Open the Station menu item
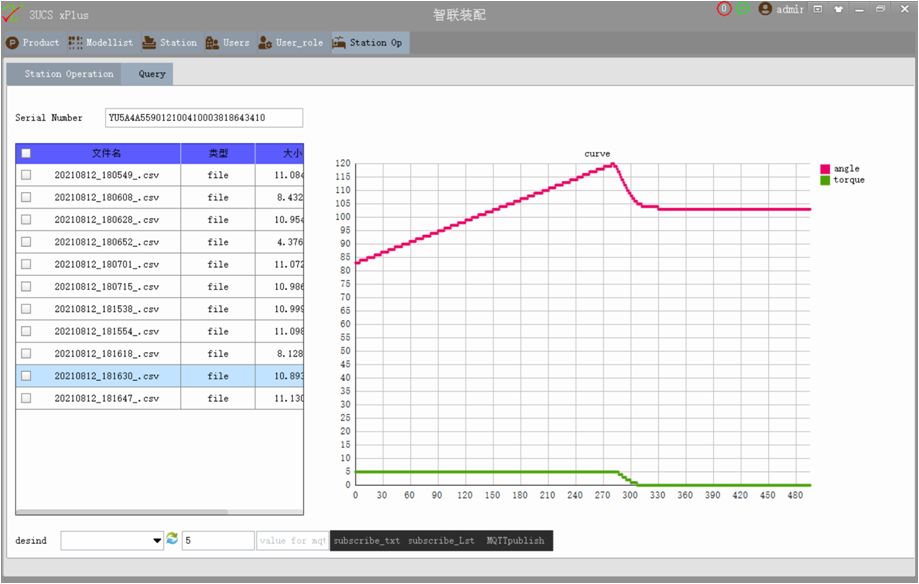This screenshot has height=584, width=919. (170, 43)
